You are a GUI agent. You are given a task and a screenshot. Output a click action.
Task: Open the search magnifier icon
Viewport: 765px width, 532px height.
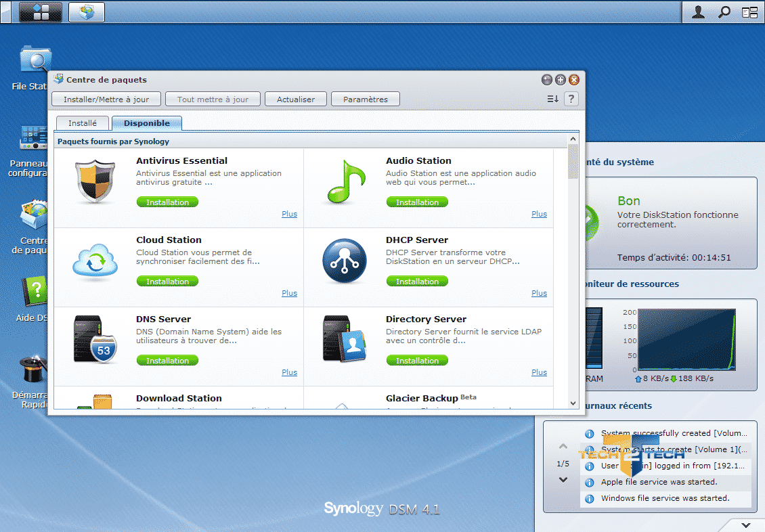tap(724, 12)
